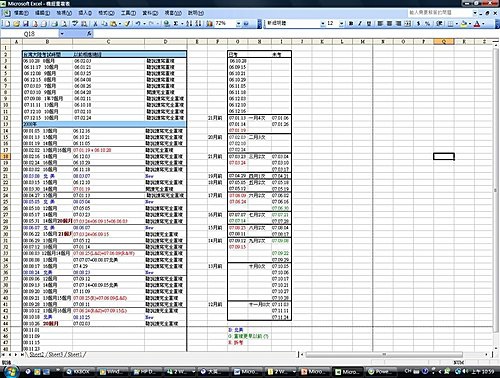Click the Borders grid icon
This screenshot has width=500, height=378.
450,23
